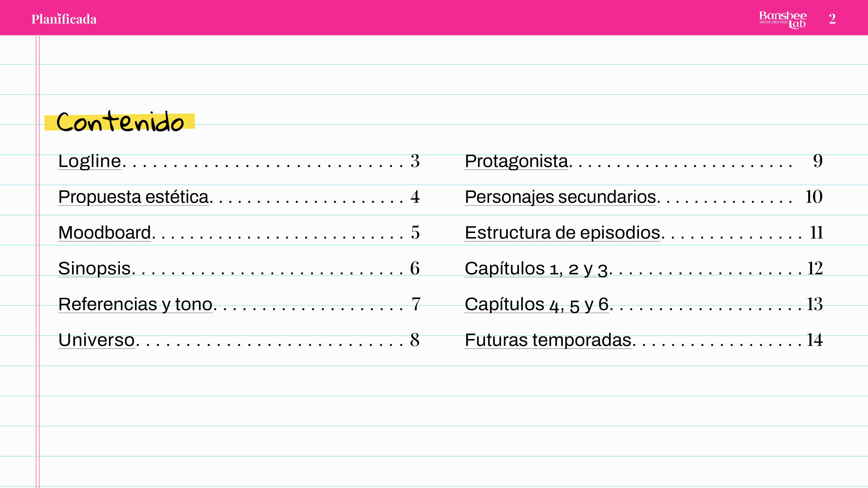Click the Planificada title in the header

64,19
